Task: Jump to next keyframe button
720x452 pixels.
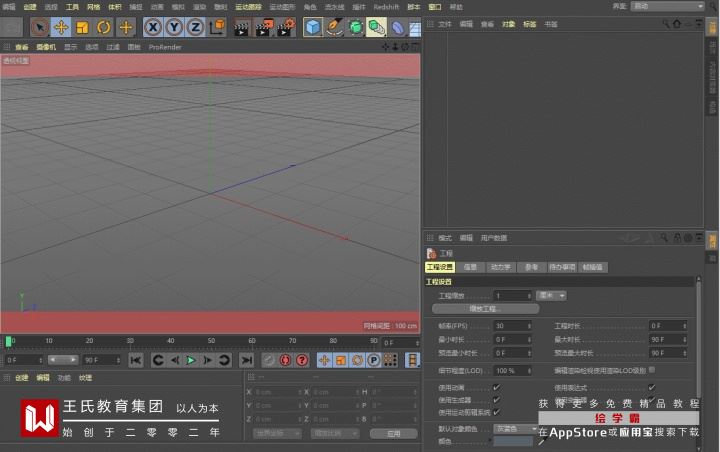Action: pos(224,361)
